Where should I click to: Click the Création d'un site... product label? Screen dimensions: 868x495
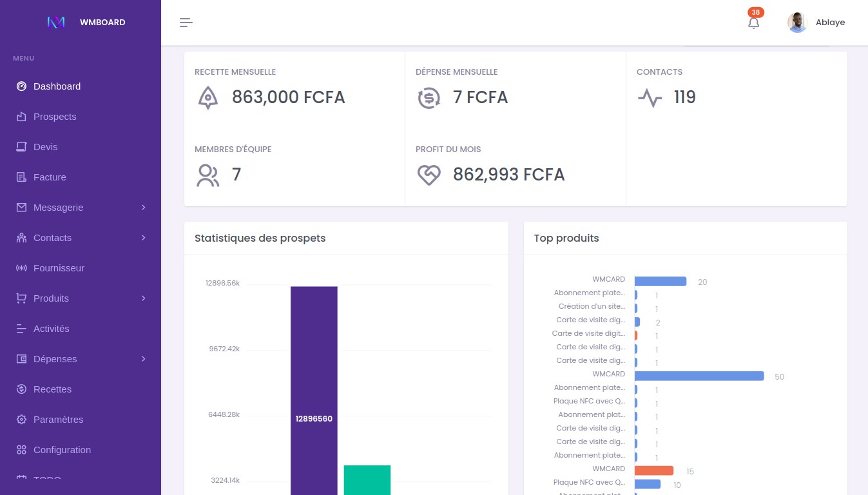[x=592, y=306]
